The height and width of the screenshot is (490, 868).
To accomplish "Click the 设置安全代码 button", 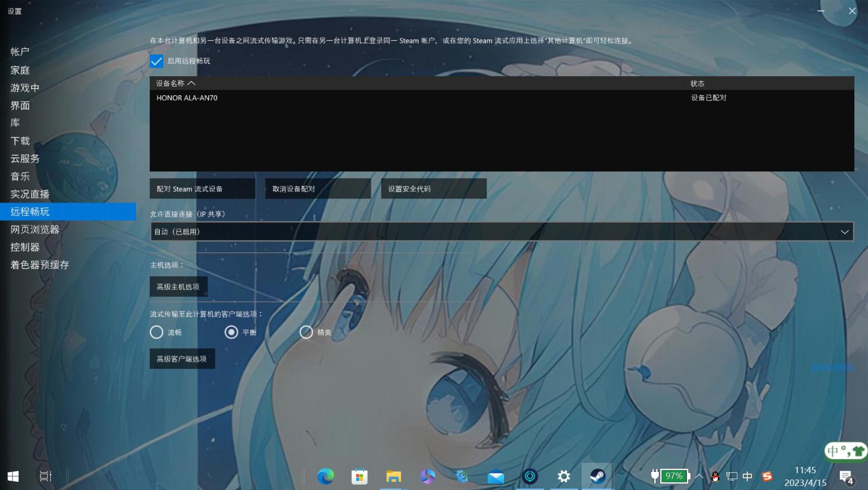I will coord(433,189).
